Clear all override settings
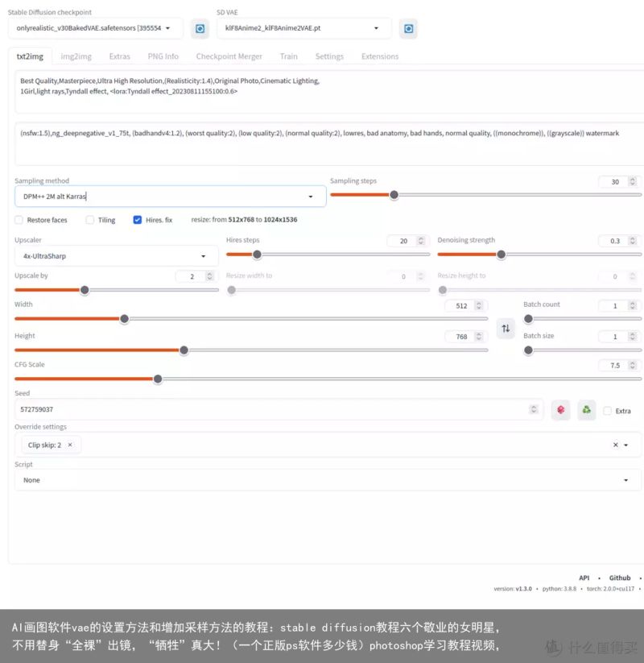 [x=615, y=445]
